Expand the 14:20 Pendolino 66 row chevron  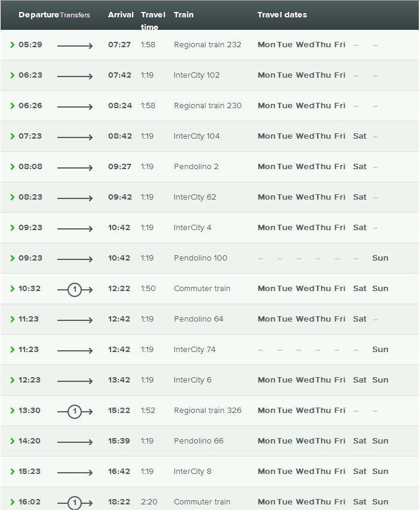point(13,441)
